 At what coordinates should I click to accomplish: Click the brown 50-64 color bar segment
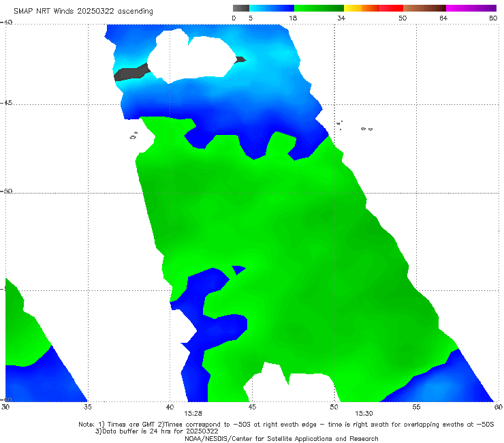pyautogui.click(x=424, y=8)
